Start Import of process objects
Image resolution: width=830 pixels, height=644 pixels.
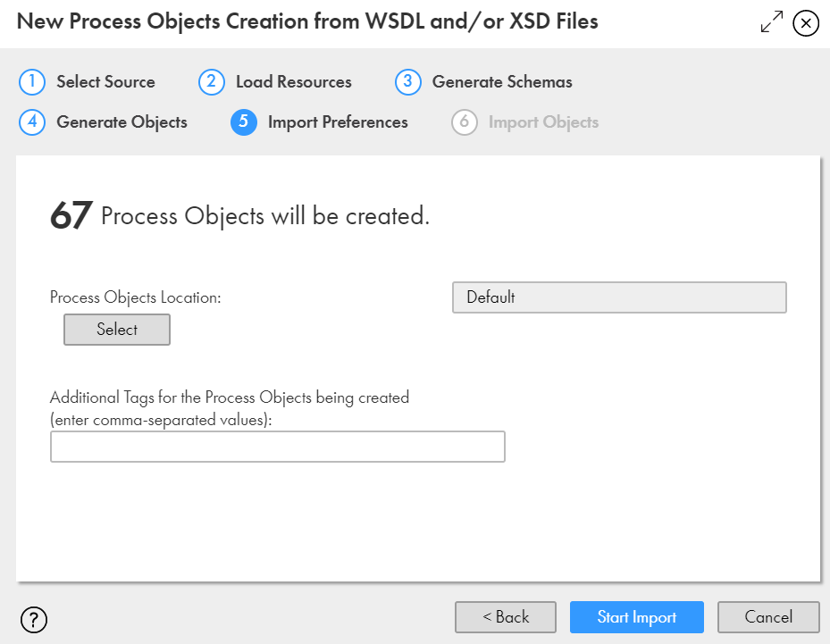click(x=637, y=617)
